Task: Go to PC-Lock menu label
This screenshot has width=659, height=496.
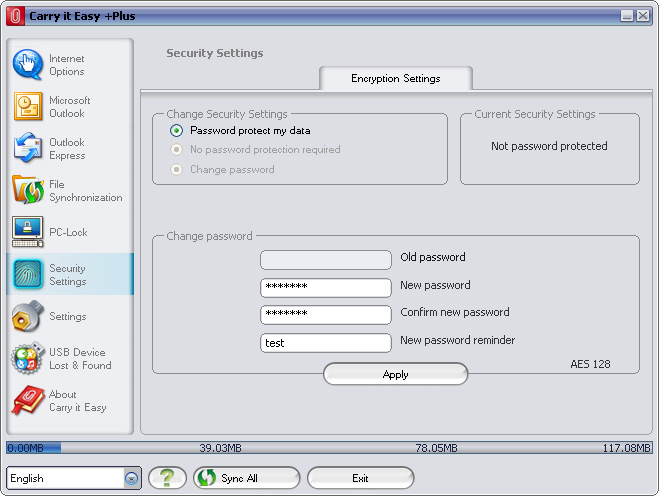Action: point(68,232)
